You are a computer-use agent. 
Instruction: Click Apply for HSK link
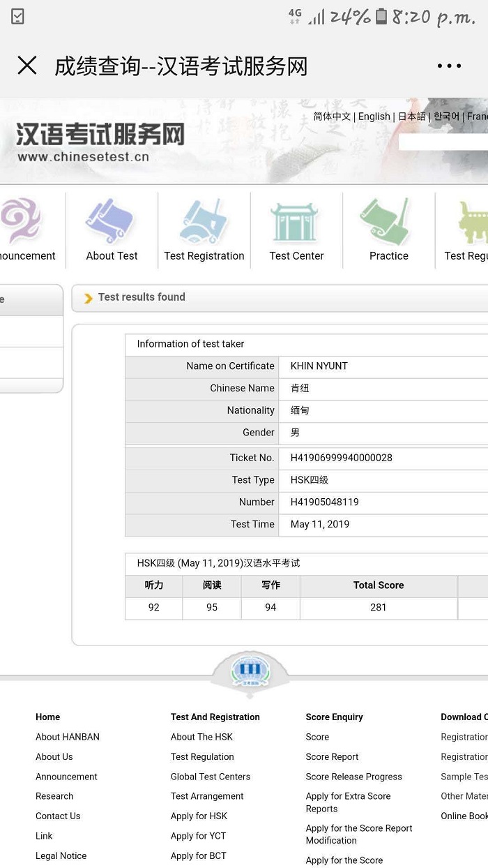(199, 816)
